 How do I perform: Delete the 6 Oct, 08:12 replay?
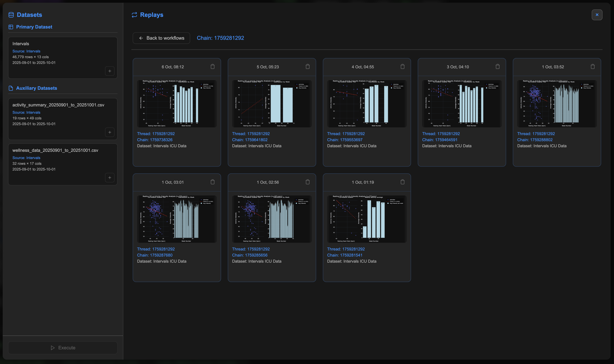click(212, 66)
